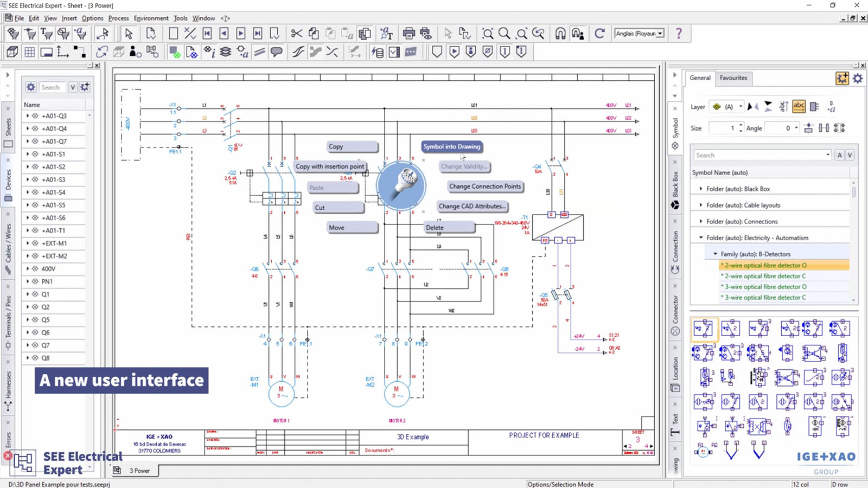Switch to the General tab
Image resolution: width=868 pixels, height=488 pixels.
coord(700,78)
